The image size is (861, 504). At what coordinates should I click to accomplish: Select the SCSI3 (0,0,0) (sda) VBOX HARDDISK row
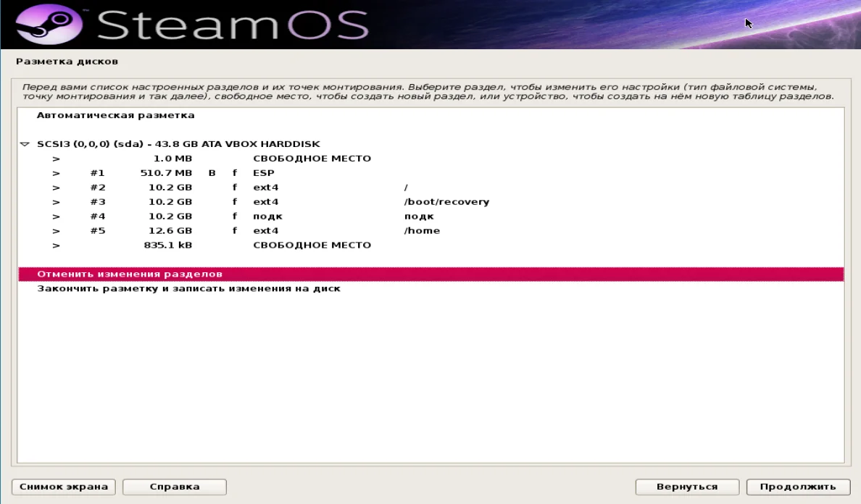click(431, 144)
